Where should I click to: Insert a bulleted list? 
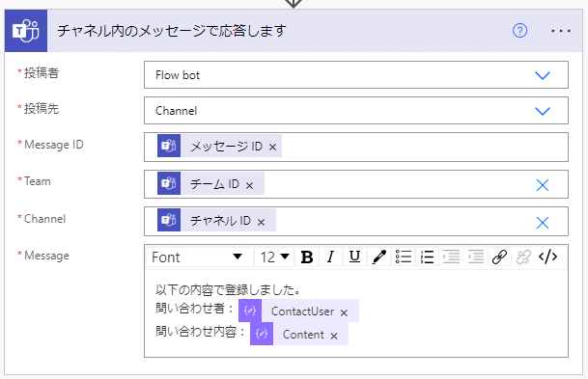point(404,257)
